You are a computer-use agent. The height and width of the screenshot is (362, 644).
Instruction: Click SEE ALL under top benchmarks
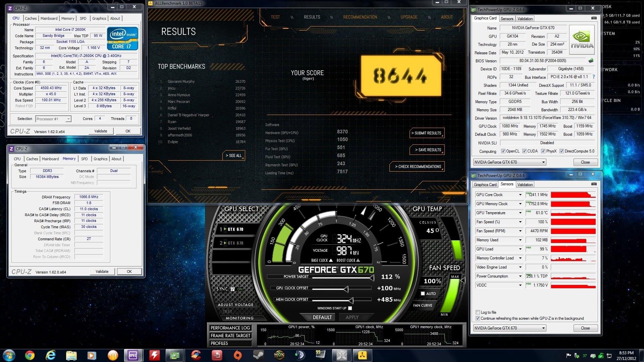(x=233, y=156)
